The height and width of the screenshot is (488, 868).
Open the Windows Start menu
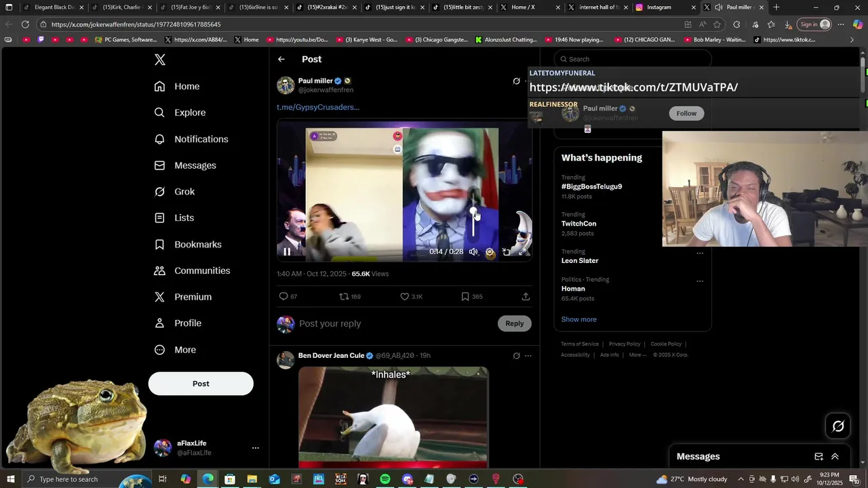point(11,479)
